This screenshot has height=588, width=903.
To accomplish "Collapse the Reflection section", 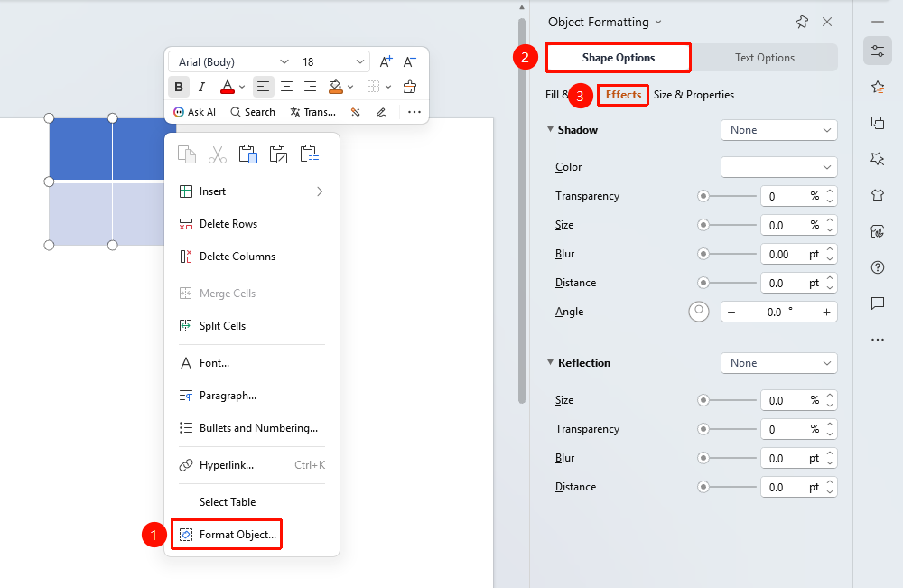I will pyautogui.click(x=551, y=362).
